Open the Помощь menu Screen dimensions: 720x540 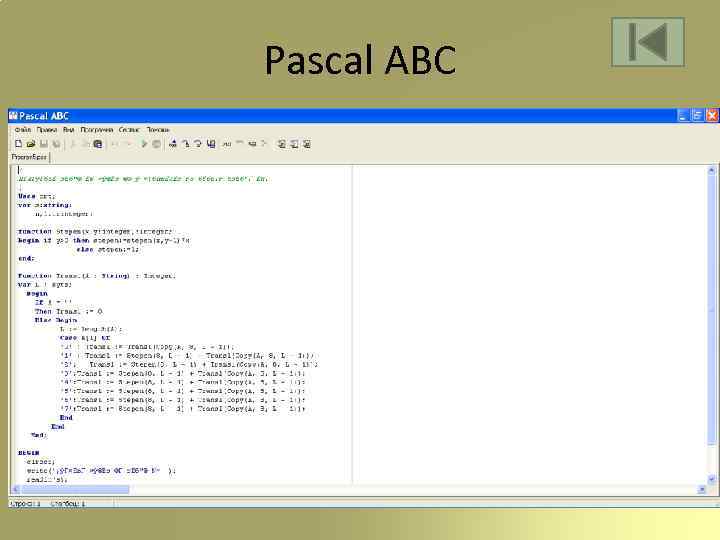tap(158, 129)
